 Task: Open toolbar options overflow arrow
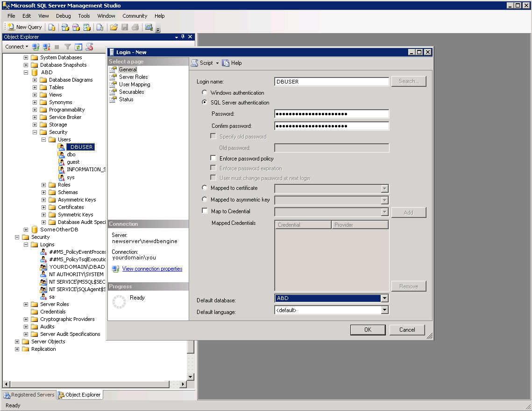[158, 29]
